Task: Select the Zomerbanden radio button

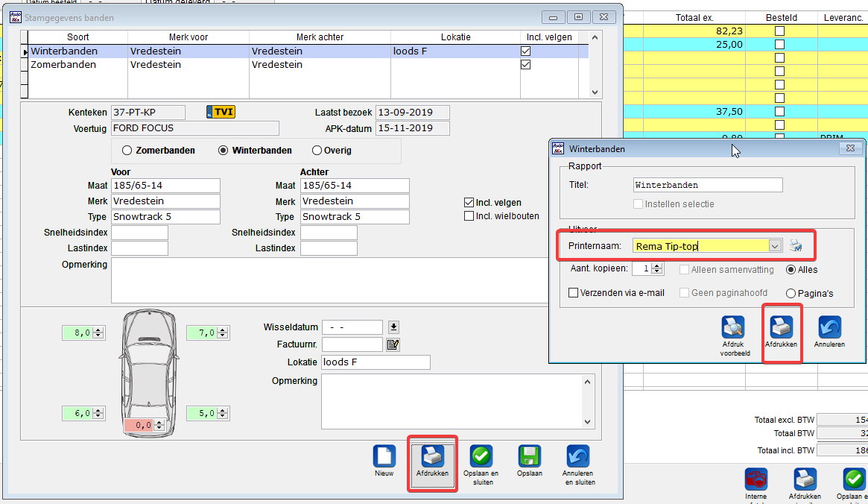Action: click(127, 150)
